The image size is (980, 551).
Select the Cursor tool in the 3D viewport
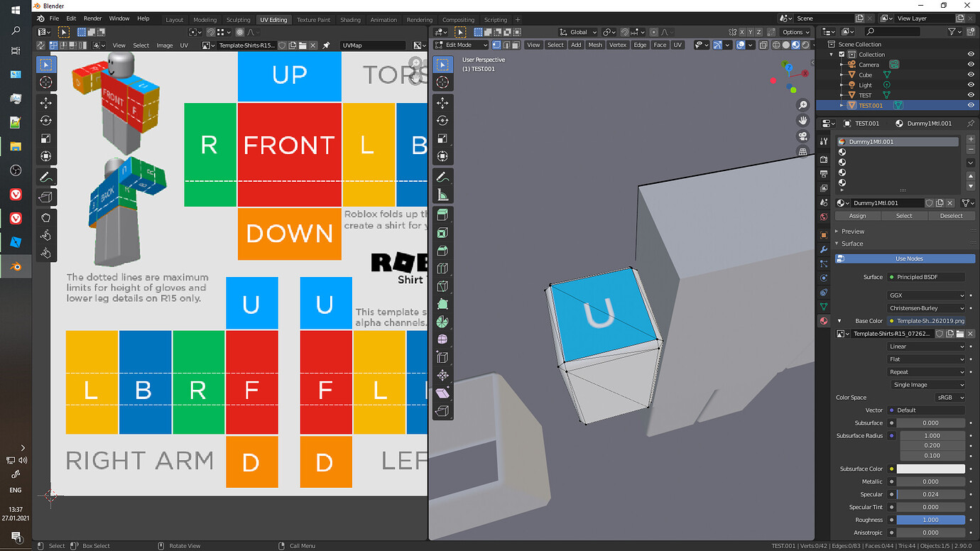(442, 83)
